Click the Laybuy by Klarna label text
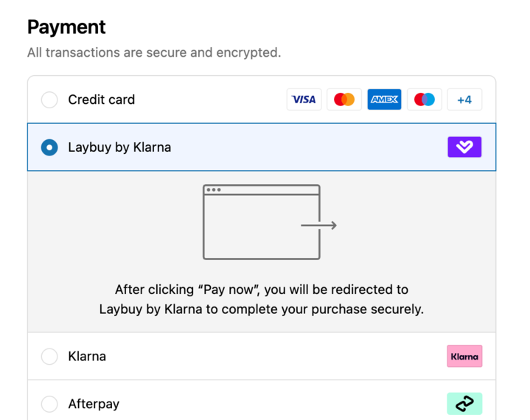530x420 pixels. (119, 147)
